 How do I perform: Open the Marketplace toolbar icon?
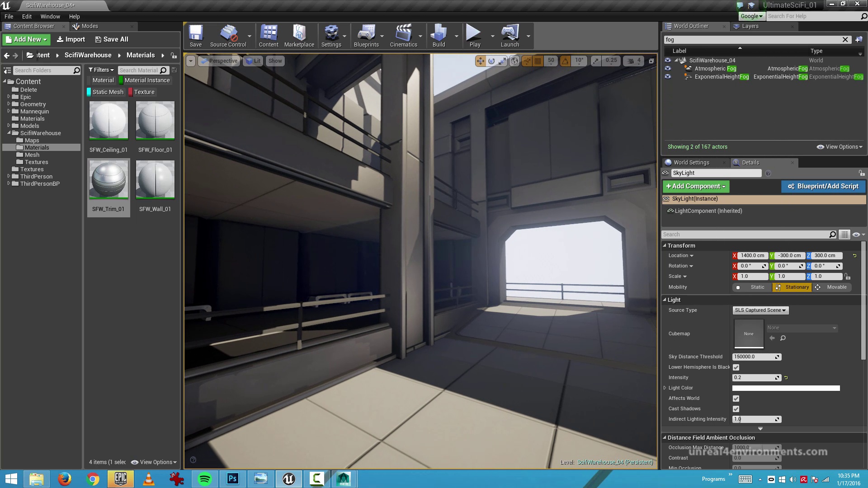[299, 36]
